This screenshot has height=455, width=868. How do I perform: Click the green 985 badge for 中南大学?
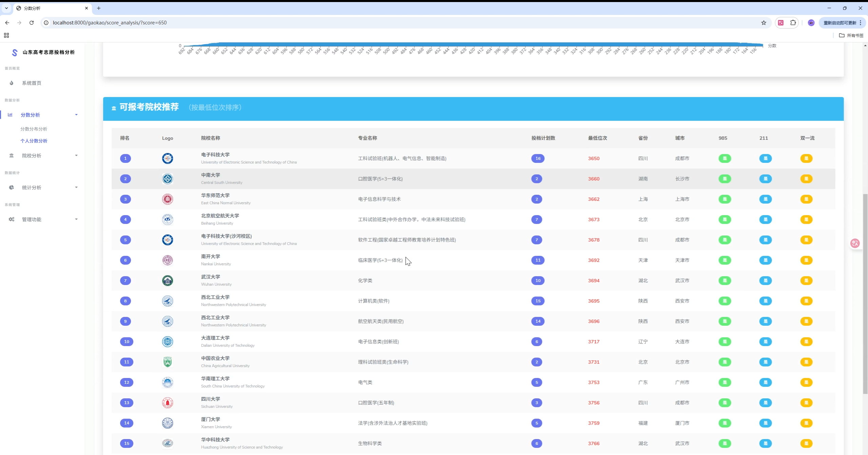725,179
